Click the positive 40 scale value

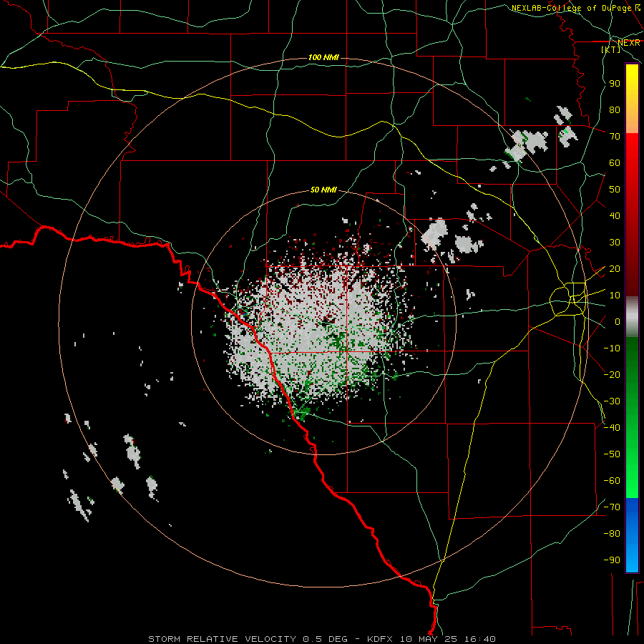615,216
